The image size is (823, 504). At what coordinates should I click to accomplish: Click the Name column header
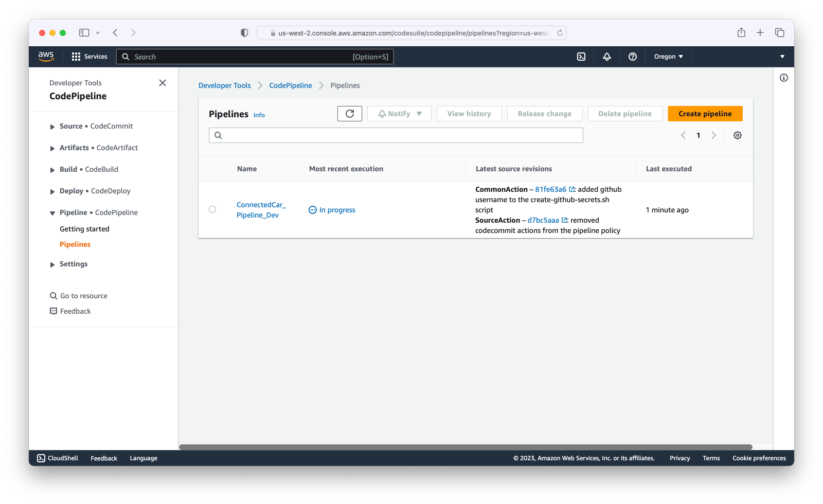247,169
